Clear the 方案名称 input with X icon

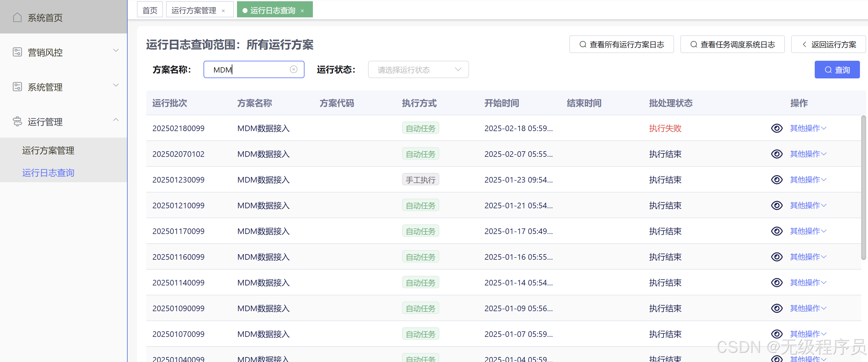pyautogui.click(x=293, y=69)
